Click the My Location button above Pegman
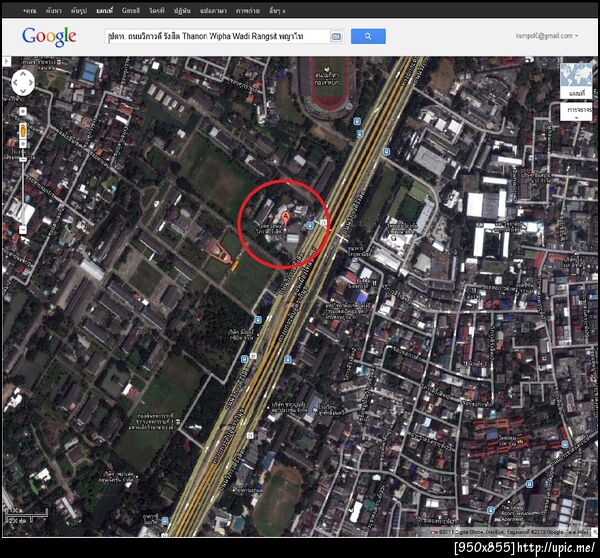 (23, 111)
